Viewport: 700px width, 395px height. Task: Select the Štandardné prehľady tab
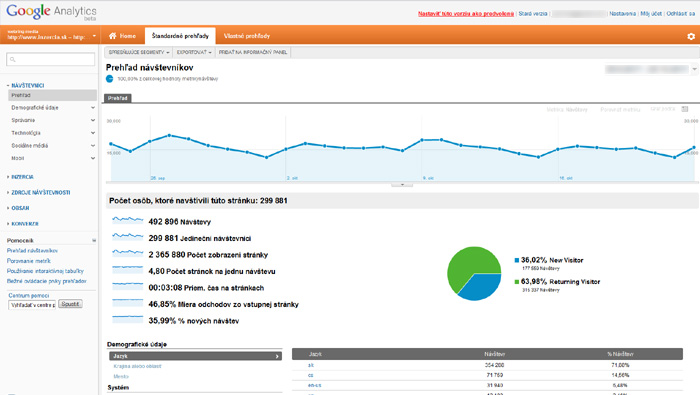[x=180, y=36]
